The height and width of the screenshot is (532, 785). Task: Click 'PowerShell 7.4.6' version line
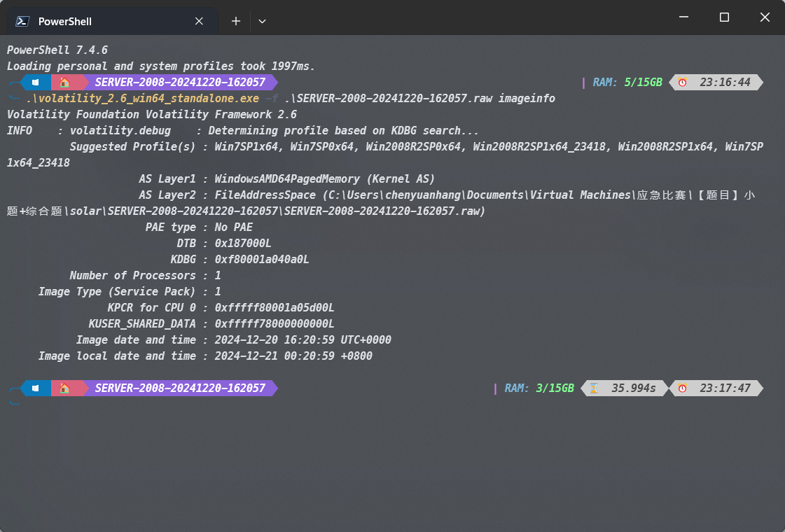[57, 50]
